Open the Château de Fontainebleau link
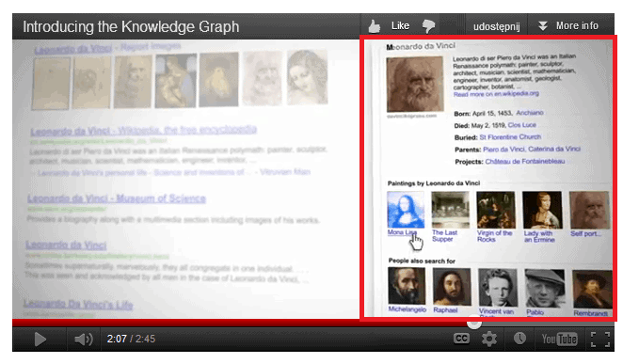Screen dimensions: 623x364 525,161
